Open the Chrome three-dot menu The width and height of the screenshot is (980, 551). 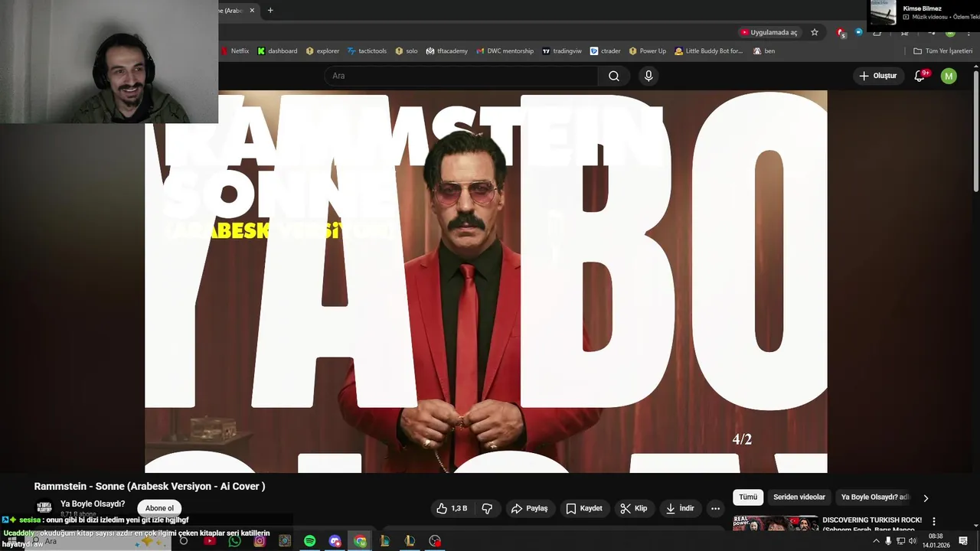969,32
